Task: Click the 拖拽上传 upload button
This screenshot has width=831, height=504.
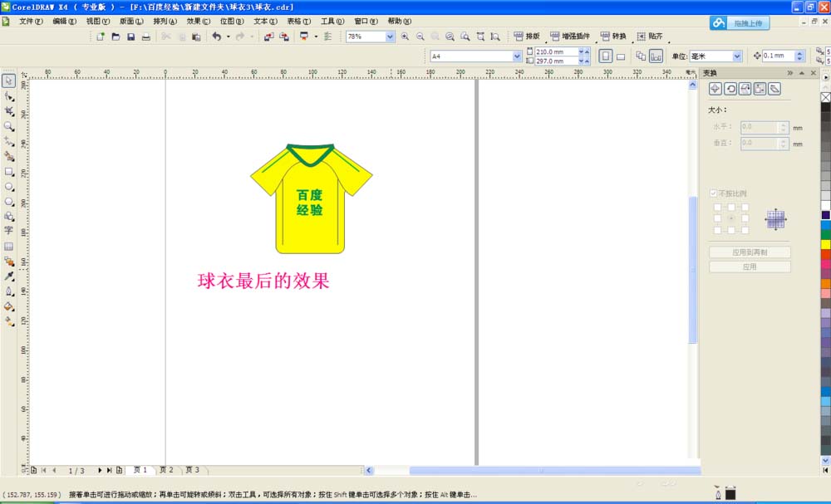Action: [745, 22]
